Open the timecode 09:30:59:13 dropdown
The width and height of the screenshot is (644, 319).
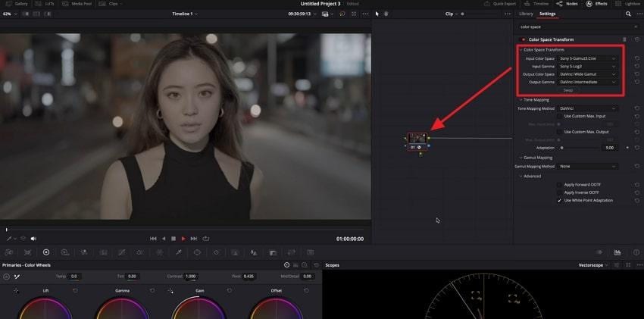pyautogui.click(x=302, y=14)
